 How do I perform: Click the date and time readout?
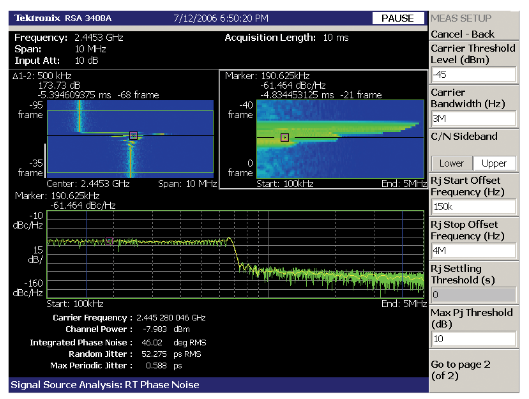pyautogui.click(x=221, y=18)
